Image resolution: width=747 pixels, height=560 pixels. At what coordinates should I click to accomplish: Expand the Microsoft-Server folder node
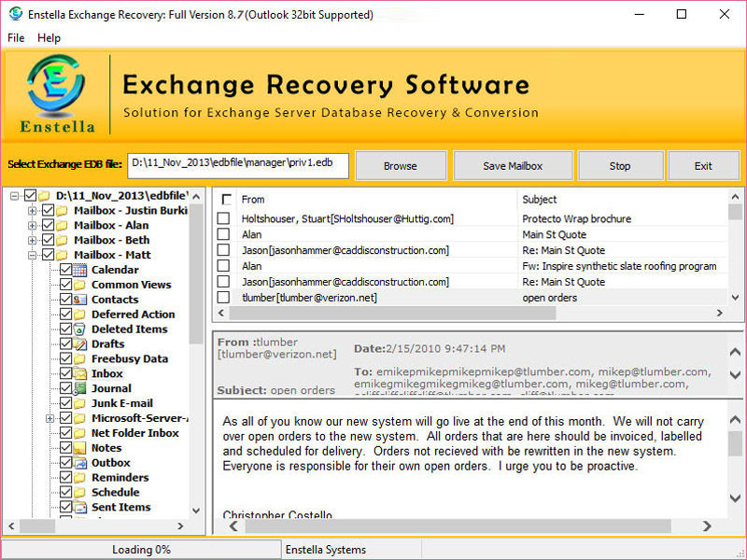coord(49,419)
